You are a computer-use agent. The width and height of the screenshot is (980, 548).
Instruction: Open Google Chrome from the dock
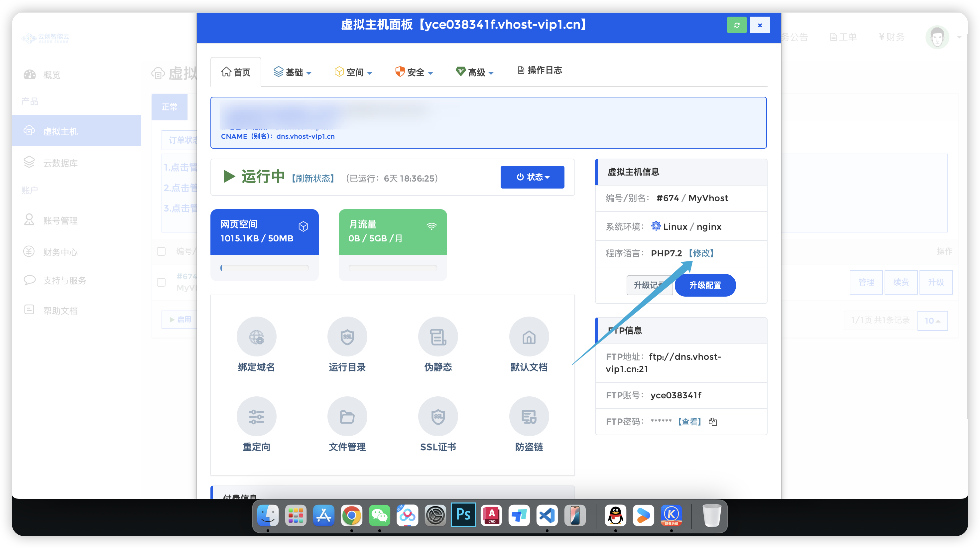point(351,516)
